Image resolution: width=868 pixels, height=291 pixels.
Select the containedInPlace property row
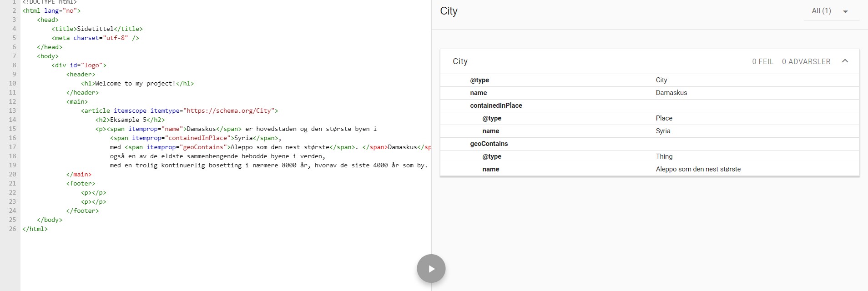(650, 105)
